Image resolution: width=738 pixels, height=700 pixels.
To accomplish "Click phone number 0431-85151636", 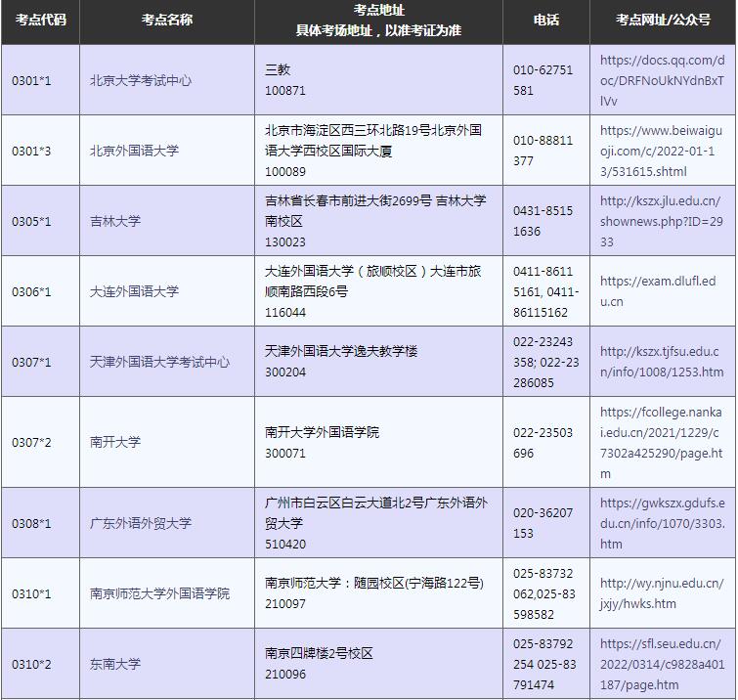I will [x=543, y=221].
